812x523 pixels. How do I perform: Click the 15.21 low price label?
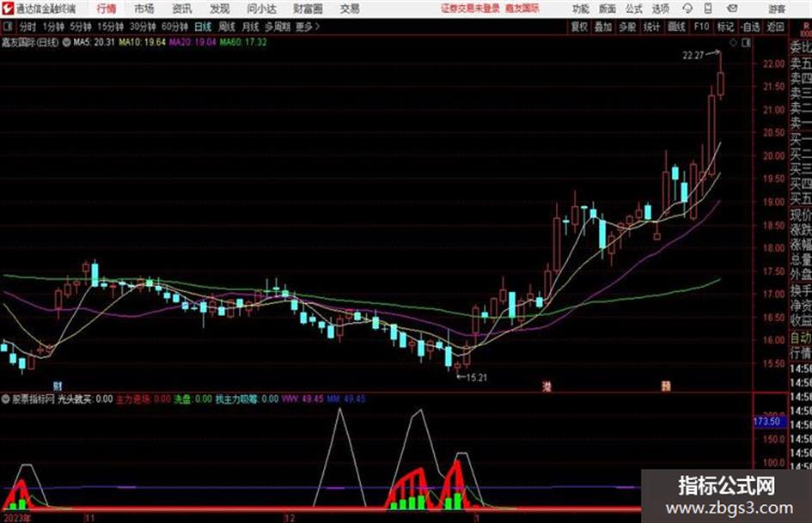[x=476, y=378]
